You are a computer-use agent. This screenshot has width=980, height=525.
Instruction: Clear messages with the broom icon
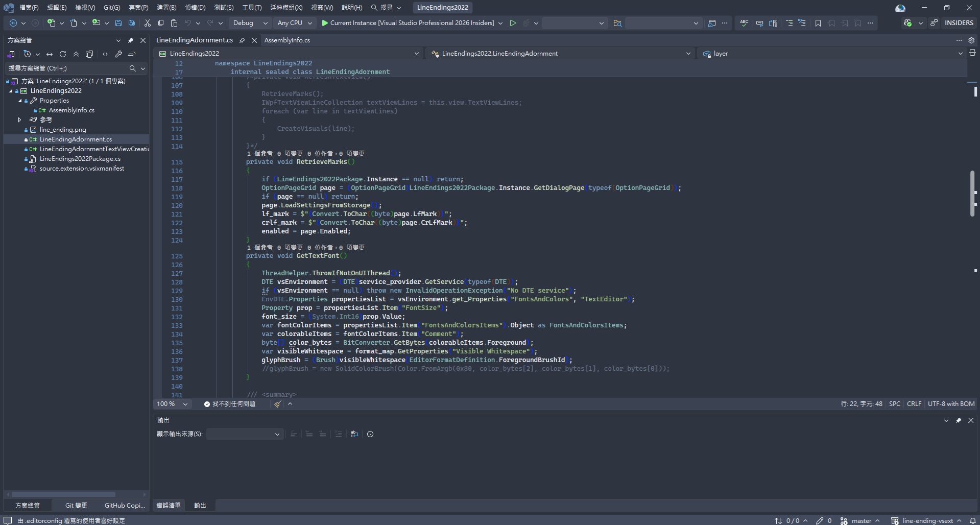[x=277, y=404]
